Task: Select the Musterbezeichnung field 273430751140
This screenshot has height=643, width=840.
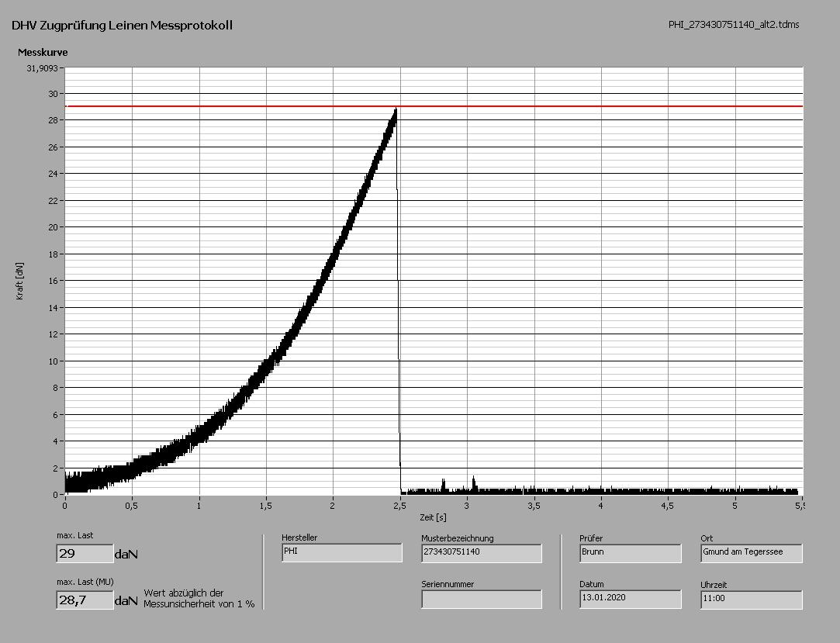Action: pos(481,554)
